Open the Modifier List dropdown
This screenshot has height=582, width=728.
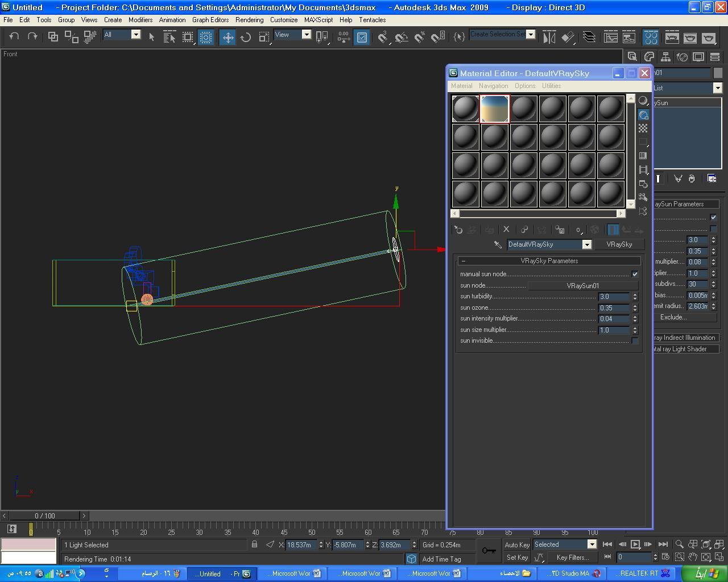(717, 88)
